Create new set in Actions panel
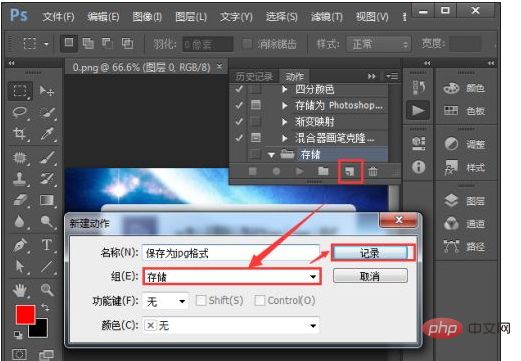This screenshot has height=361, width=521. coord(323,171)
